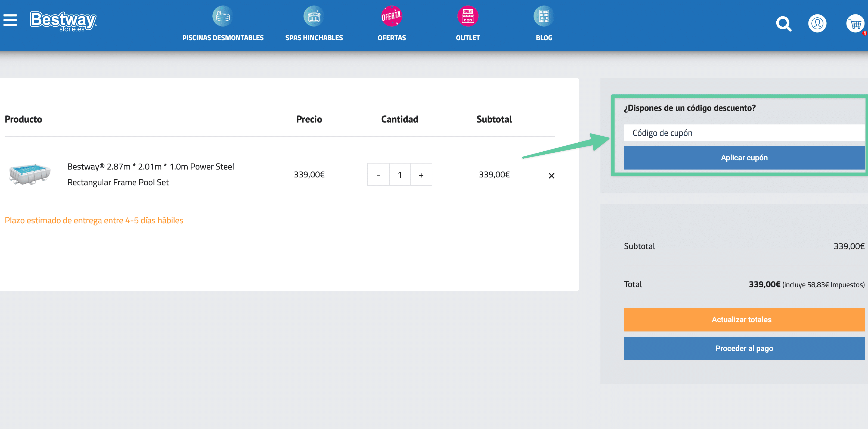Open the shopping cart icon
The height and width of the screenshot is (429, 868).
(855, 24)
